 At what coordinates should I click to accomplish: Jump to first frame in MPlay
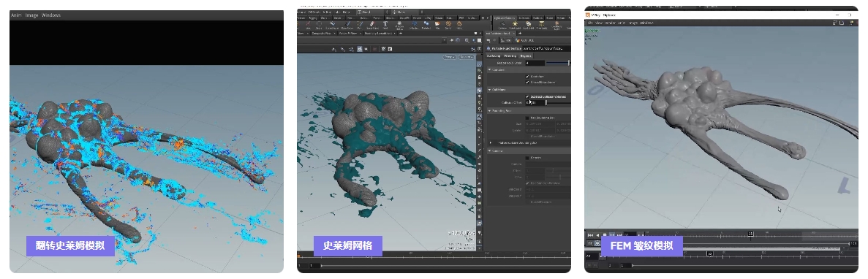coord(590,234)
